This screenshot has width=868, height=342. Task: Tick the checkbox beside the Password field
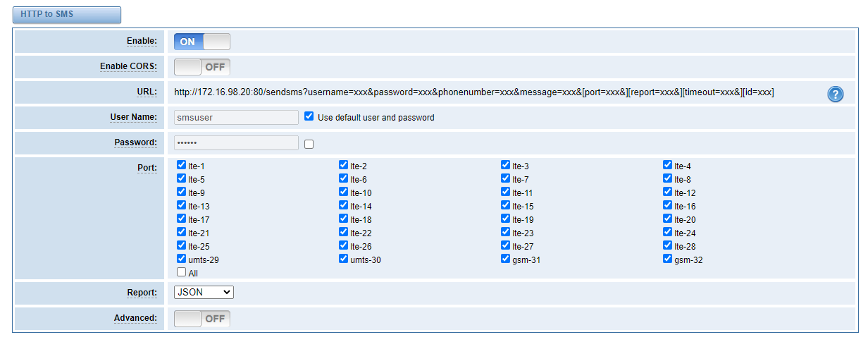pyautogui.click(x=309, y=144)
